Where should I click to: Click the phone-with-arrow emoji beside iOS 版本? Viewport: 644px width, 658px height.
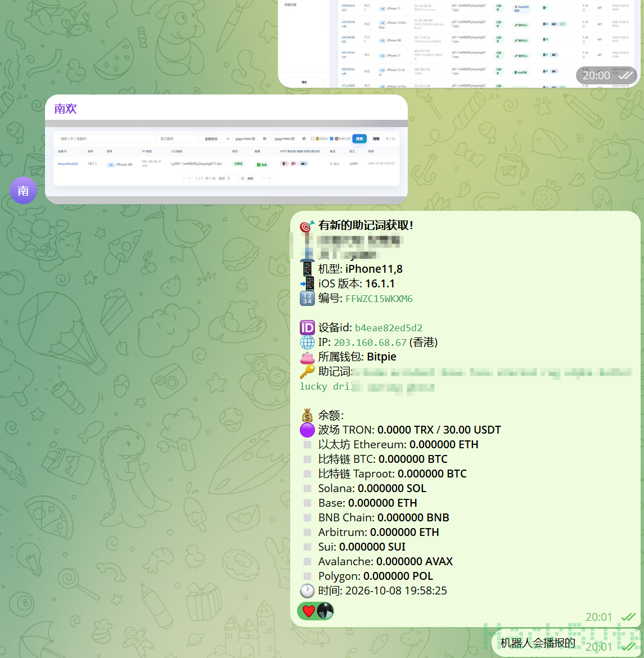tap(307, 283)
